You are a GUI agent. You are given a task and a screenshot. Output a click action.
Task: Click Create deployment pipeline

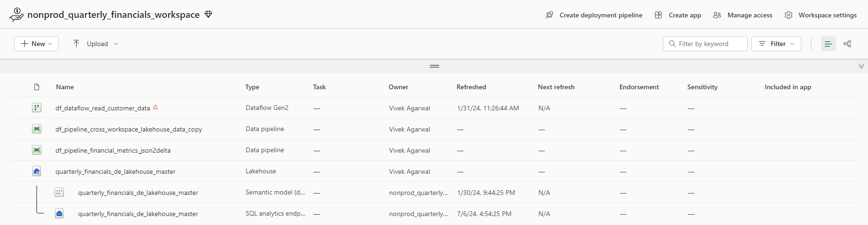pos(594,15)
